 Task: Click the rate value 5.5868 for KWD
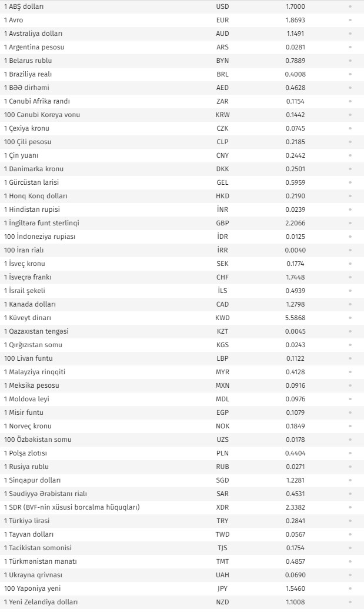click(295, 318)
